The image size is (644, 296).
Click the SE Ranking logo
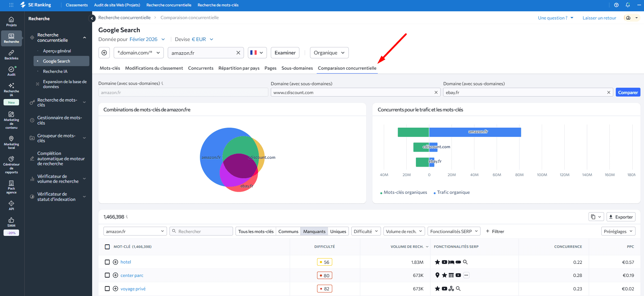point(36,5)
